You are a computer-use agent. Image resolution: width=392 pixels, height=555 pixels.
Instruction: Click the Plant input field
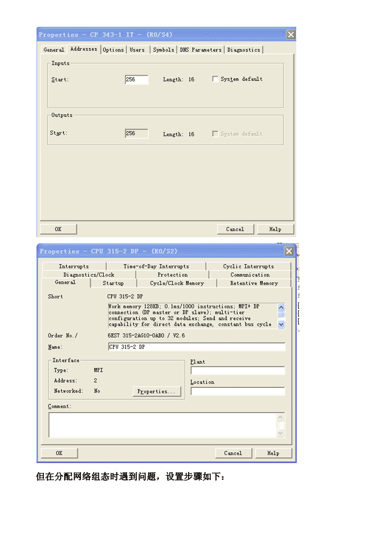click(237, 370)
